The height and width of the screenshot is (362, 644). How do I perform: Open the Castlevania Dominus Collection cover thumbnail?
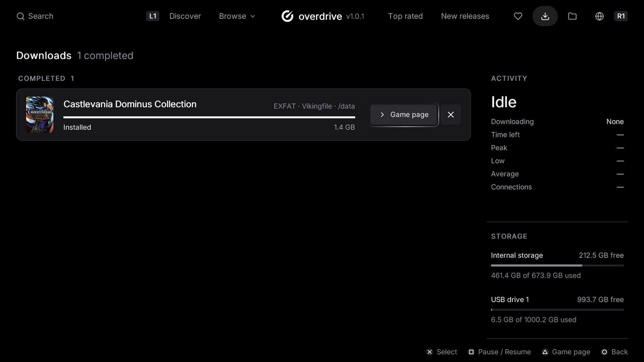pos(40,115)
